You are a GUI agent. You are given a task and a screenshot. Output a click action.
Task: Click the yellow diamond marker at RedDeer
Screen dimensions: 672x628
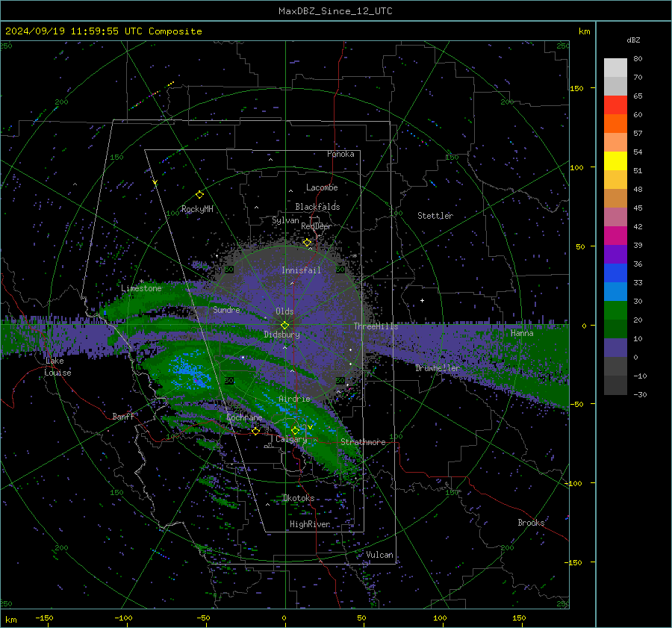308,243
